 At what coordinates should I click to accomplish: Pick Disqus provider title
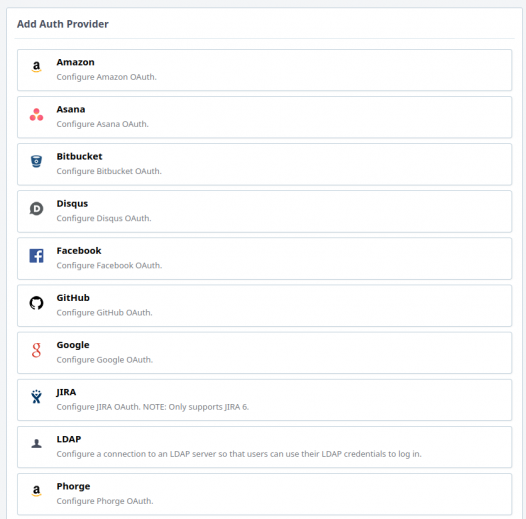point(72,204)
